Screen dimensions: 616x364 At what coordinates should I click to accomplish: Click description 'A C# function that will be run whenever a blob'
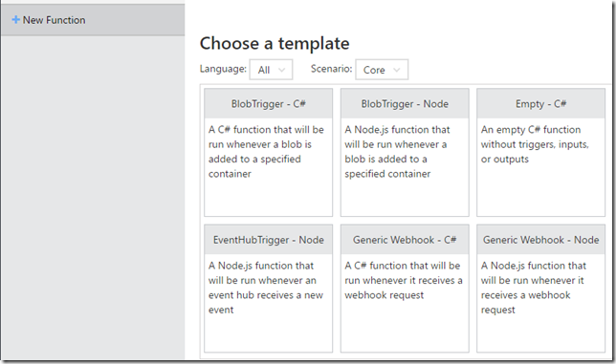click(266, 151)
